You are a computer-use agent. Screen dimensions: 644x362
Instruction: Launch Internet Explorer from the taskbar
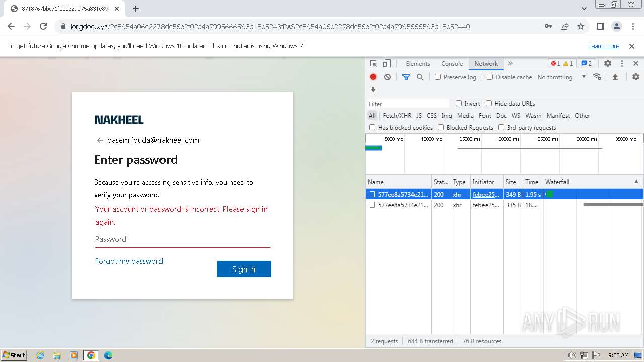pos(40,355)
